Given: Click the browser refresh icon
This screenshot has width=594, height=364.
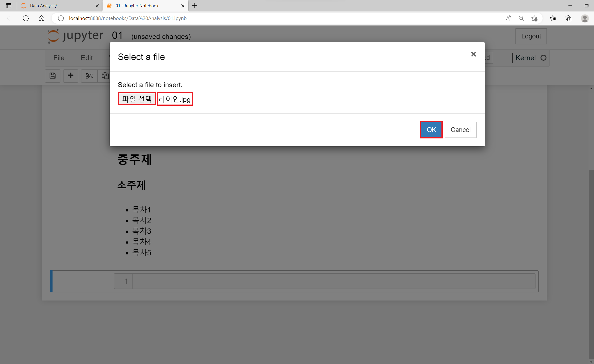Looking at the screenshot, I should 26,18.
